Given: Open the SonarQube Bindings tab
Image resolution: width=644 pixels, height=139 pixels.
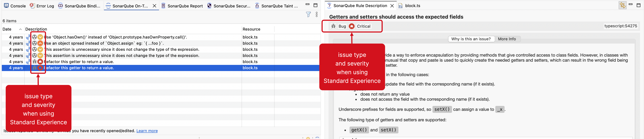Looking at the screenshot, I should pyautogui.click(x=79, y=6).
